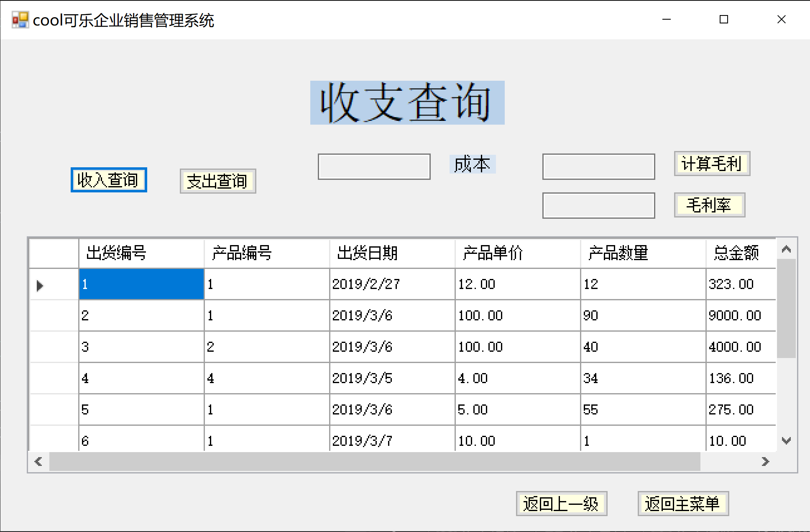Sort by 产品数量 column header
810x532 pixels.
(x=643, y=253)
